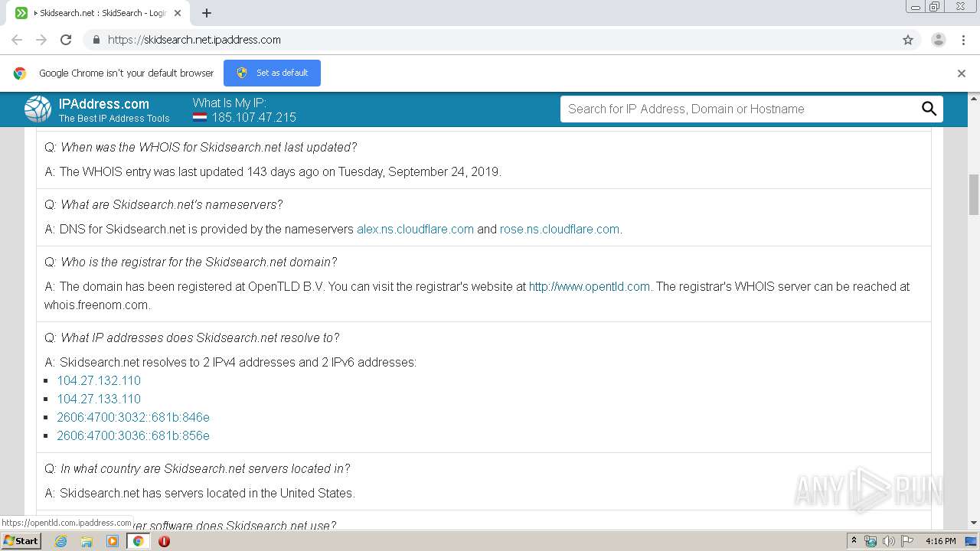
Task: Open the media player taskbar icon
Action: pos(113,541)
